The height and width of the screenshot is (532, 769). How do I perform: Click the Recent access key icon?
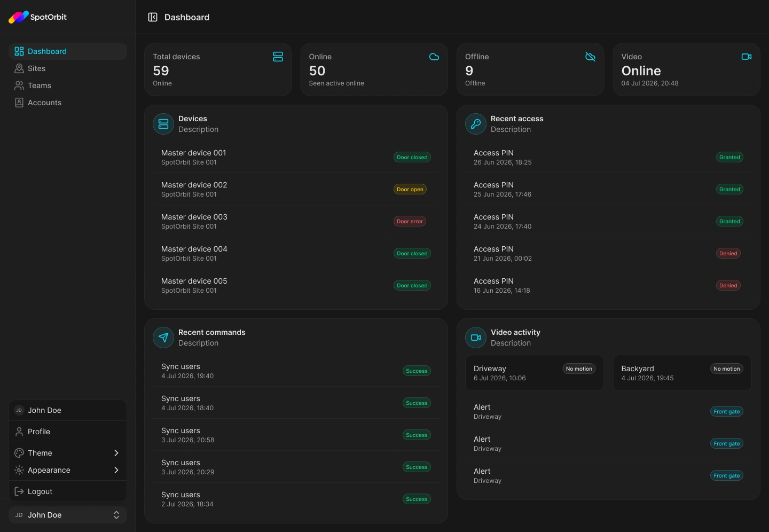(476, 124)
